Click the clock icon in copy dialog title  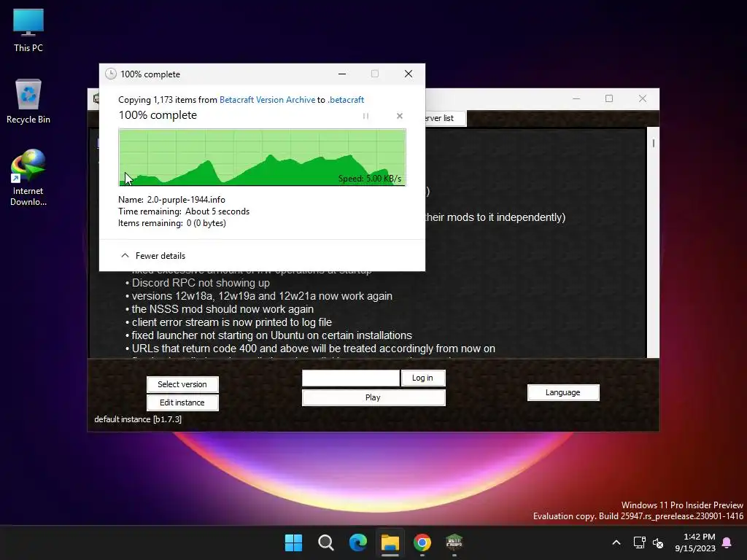click(x=111, y=74)
